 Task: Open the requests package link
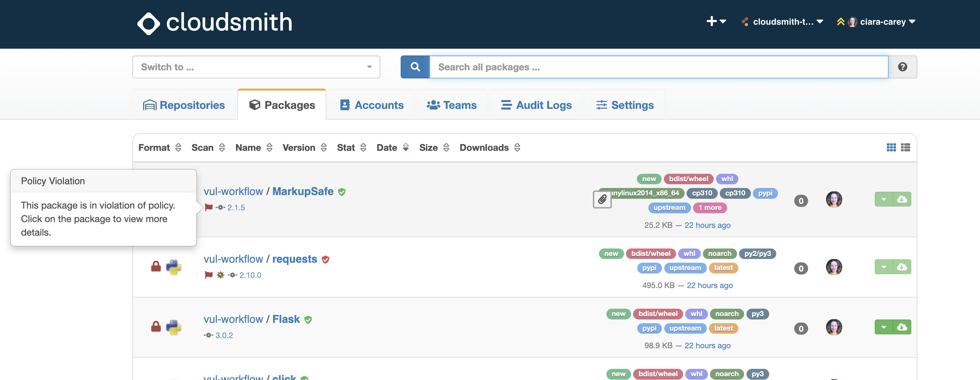tap(294, 259)
